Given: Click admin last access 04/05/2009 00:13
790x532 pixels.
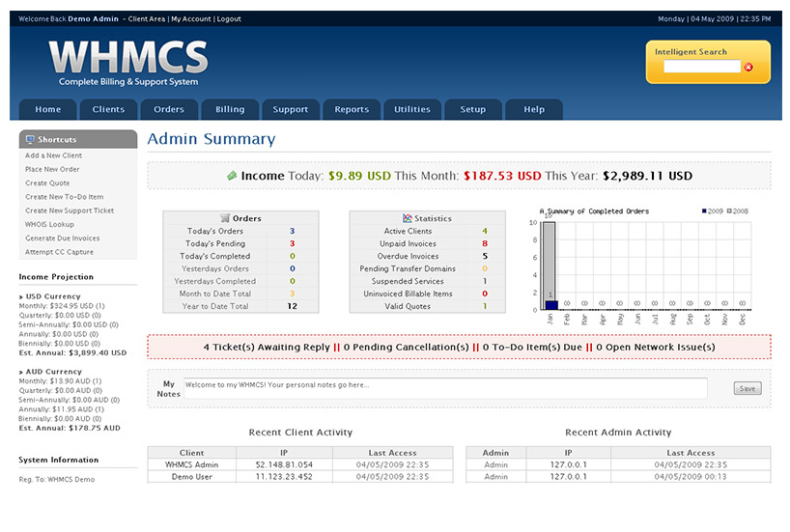Looking at the screenshot, I should point(691,477).
